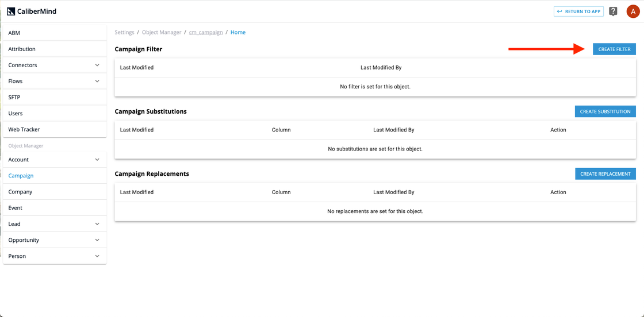Click the Campaign Filter heading
This screenshot has width=644, height=317.
point(139,49)
